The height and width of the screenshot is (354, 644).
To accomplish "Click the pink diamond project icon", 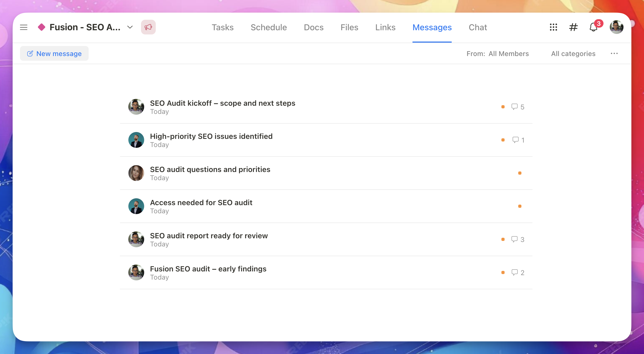I will coord(42,27).
